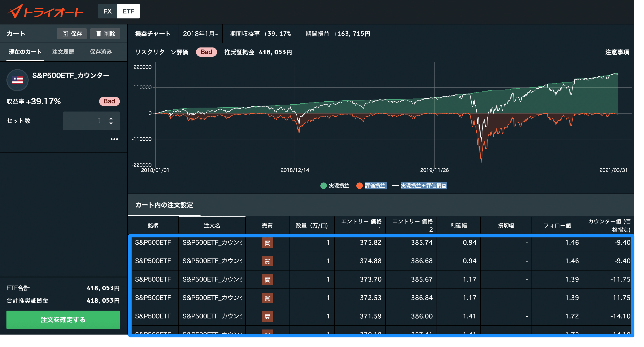The height and width of the screenshot is (347, 644).
Task: Click the Bad badge next to リスクリターン評価
Action: click(x=206, y=52)
